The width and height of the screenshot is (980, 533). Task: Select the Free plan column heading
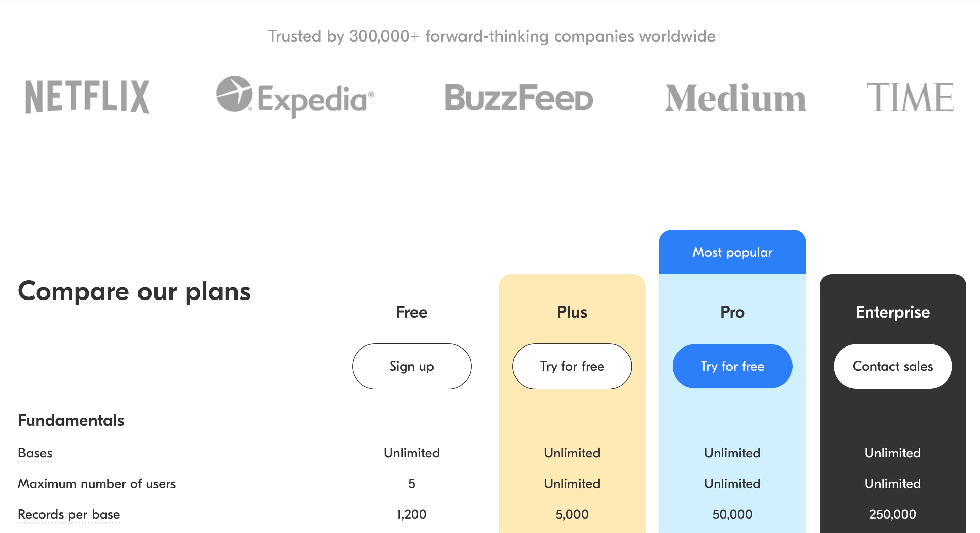[x=411, y=312]
